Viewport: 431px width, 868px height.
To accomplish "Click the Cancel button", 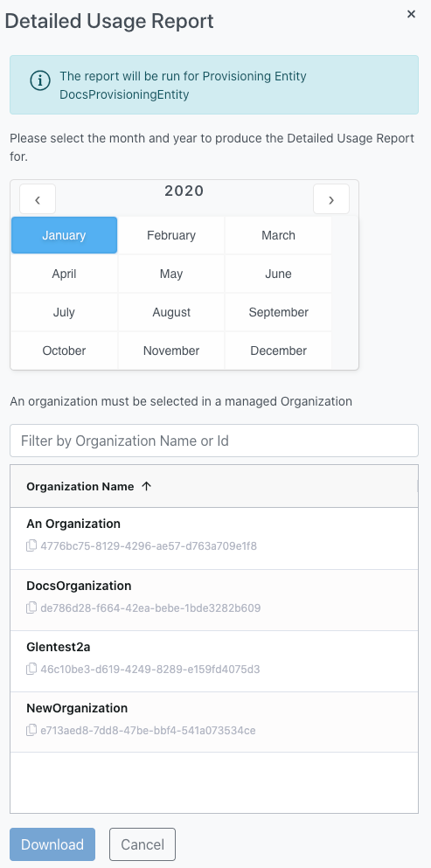I will [143, 844].
